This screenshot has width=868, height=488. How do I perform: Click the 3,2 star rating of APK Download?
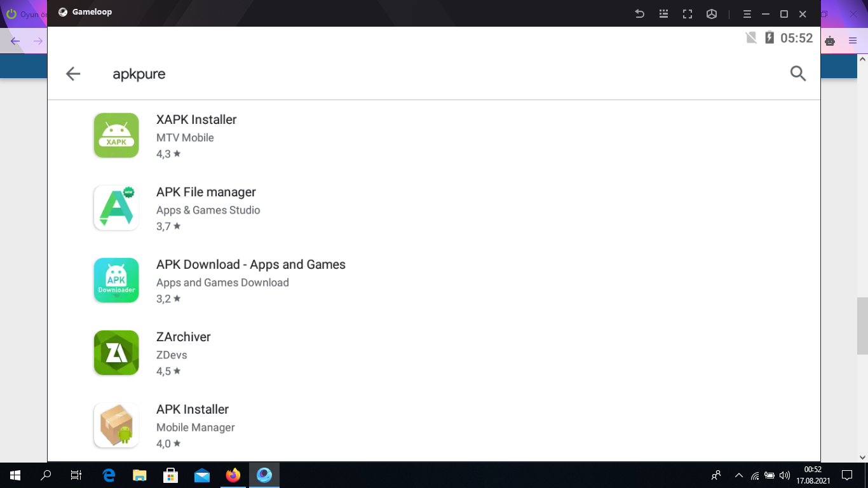pyautogui.click(x=168, y=299)
